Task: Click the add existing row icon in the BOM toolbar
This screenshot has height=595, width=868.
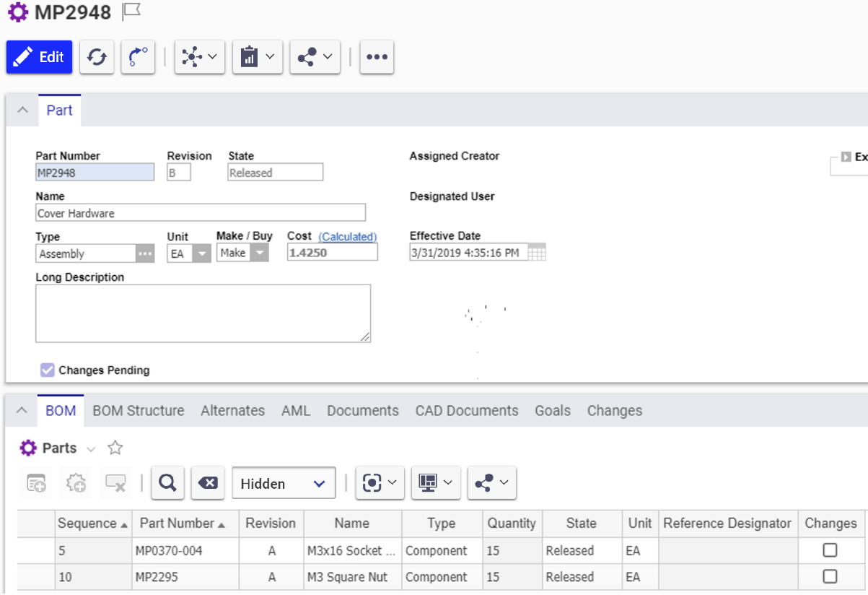Action: [x=37, y=484]
